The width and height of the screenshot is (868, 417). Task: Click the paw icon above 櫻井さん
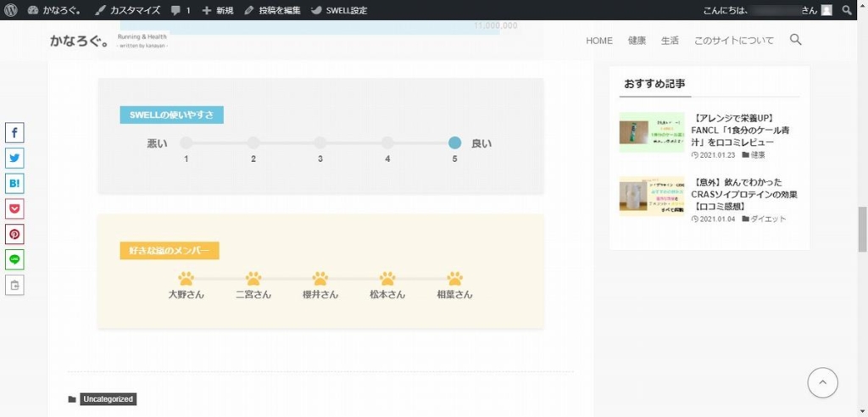[320, 278]
